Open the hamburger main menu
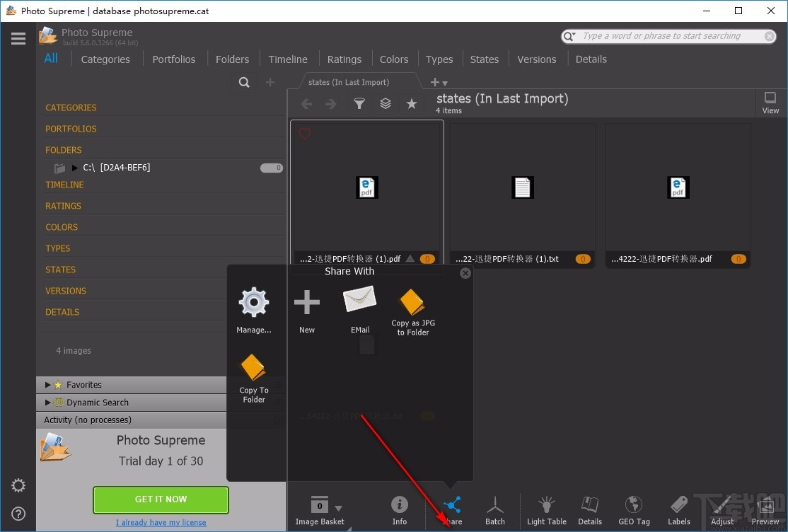The image size is (788, 532). coord(18,39)
